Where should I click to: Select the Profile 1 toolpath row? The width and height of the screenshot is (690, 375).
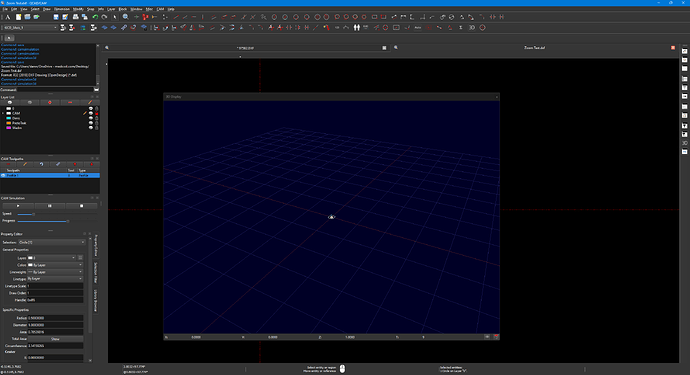50,175
